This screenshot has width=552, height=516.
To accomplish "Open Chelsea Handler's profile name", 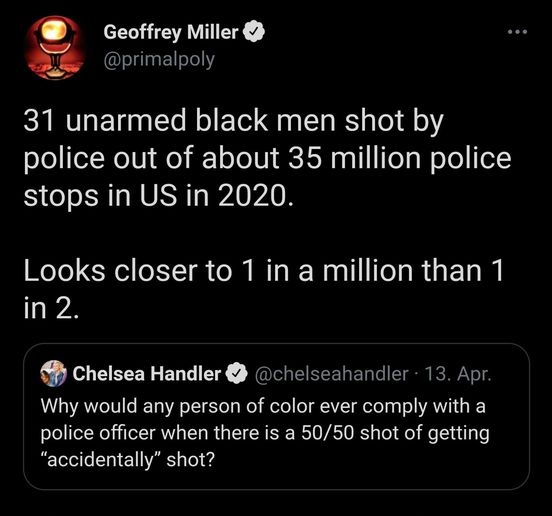I will (x=147, y=374).
